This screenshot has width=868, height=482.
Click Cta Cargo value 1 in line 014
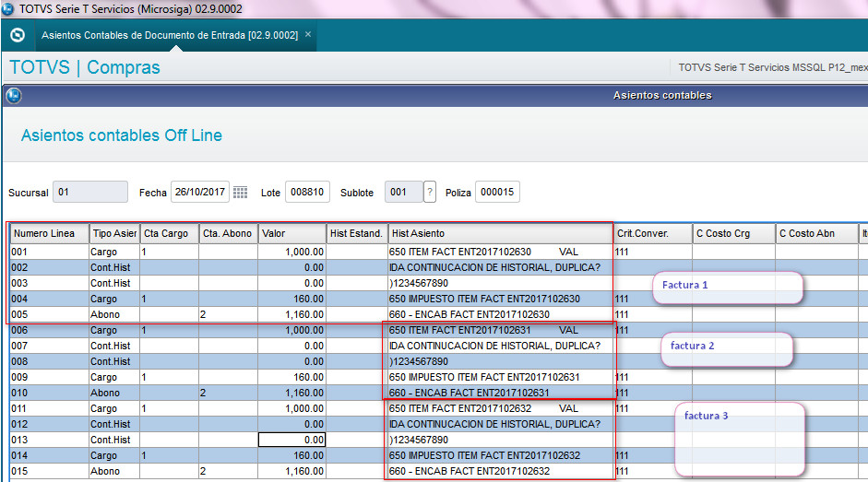coord(170,455)
